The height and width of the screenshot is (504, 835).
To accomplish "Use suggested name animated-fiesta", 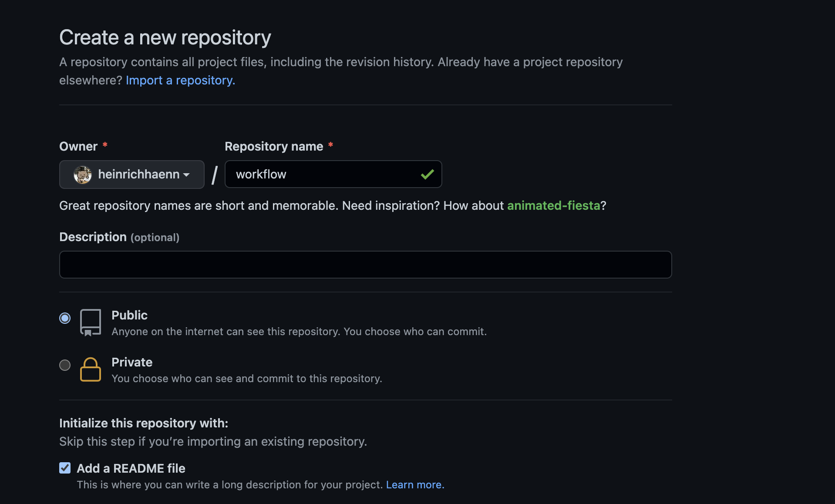I will coord(553,205).
